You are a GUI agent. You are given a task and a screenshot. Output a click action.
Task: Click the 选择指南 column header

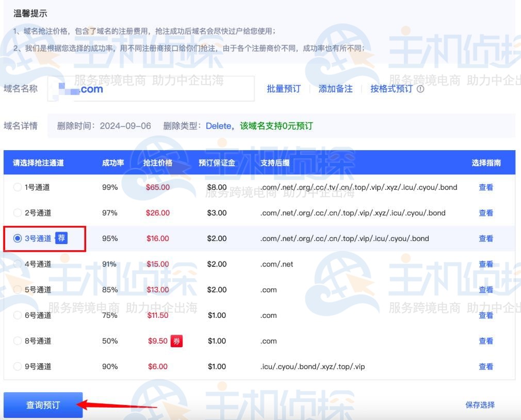coord(486,163)
